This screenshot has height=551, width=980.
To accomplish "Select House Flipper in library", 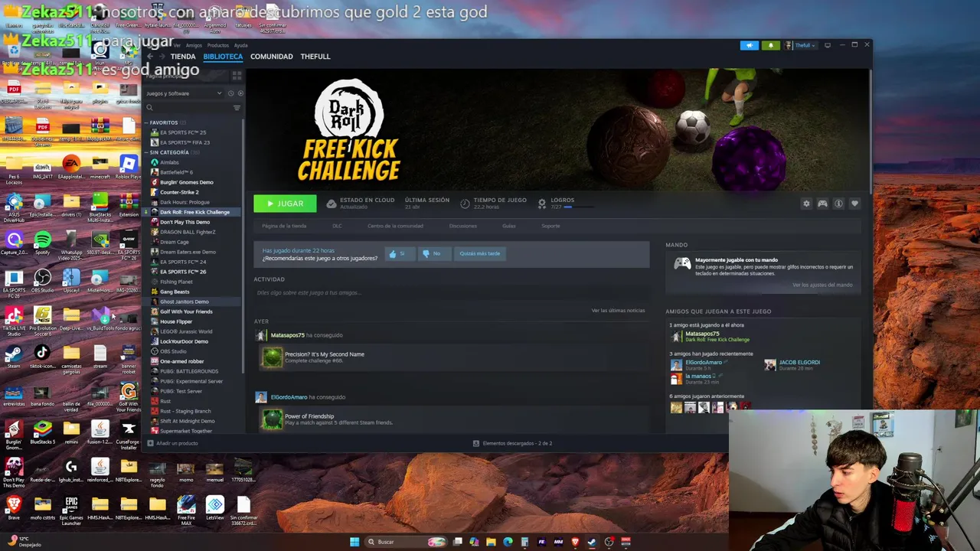I will point(176,321).
